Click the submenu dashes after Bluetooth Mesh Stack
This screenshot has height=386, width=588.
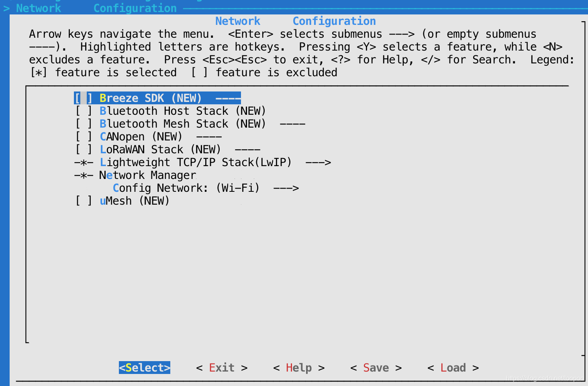(x=292, y=124)
